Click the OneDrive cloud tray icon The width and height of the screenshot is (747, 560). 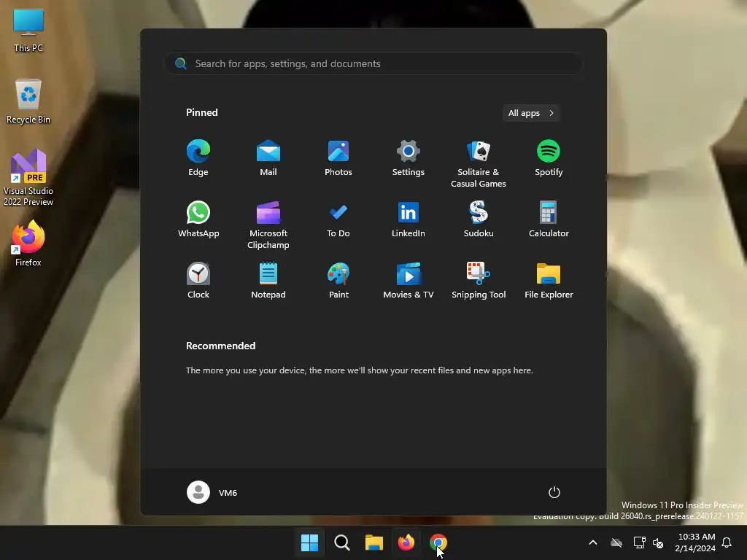pyautogui.click(x=616, y=542)
